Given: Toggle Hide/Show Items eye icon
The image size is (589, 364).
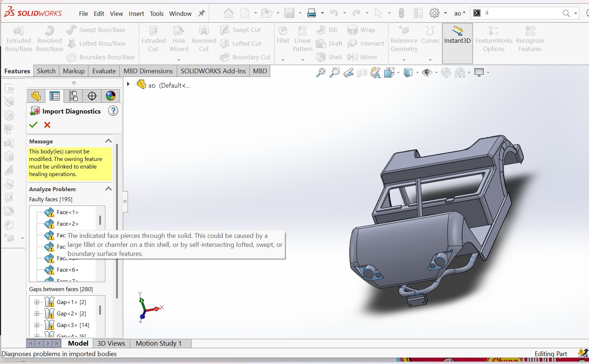Looking at the screenshot, I should [x=427, y=73].
